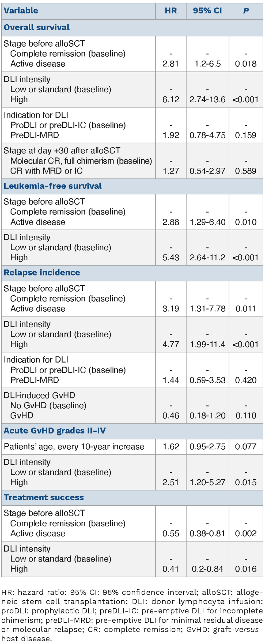Select the Relapse incidence section heading
Viewport: 265px width, 644px height.
coord(42,273)
